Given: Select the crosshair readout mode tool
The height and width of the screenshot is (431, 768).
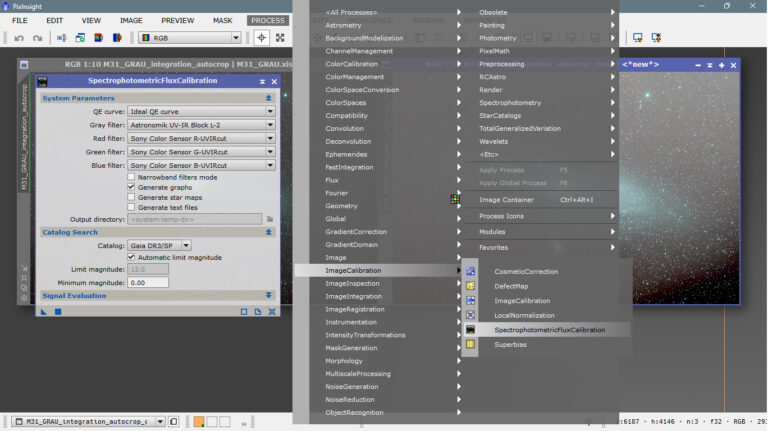Looking at the screenshot, I should click(262, 38).
